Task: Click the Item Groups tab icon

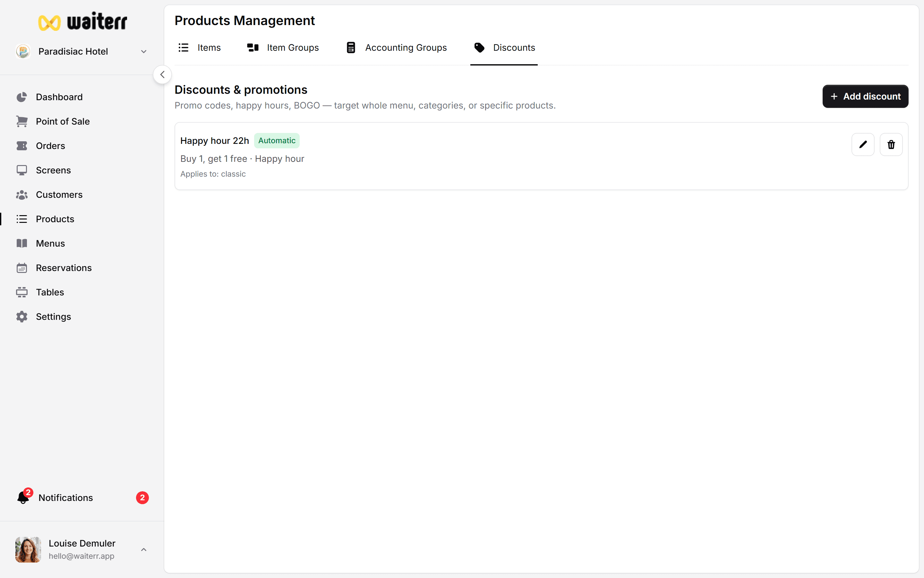Action: pos(253,48)
